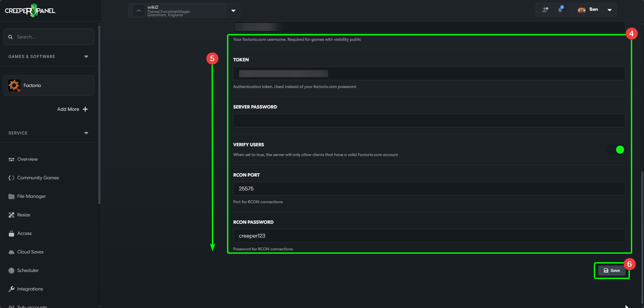
Task: Click the Integrations wrench icon
Action: [x=11, y=289]
